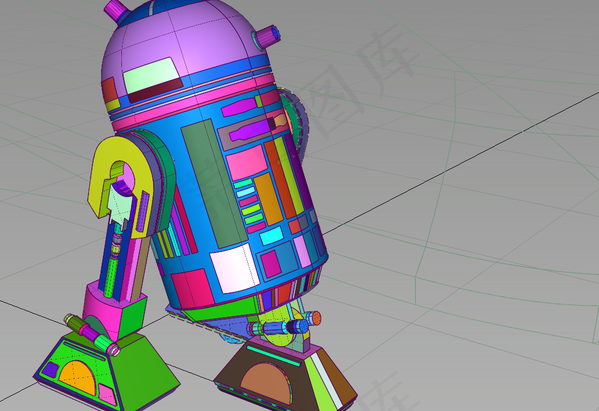
Task: Select the pale green rectangular panel on dome
Action: (x=151, y=75)
